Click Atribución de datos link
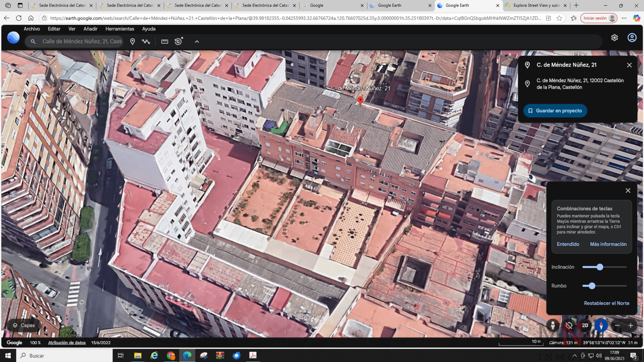The width and height of the screenshot is (644, 362). (67, 343)
